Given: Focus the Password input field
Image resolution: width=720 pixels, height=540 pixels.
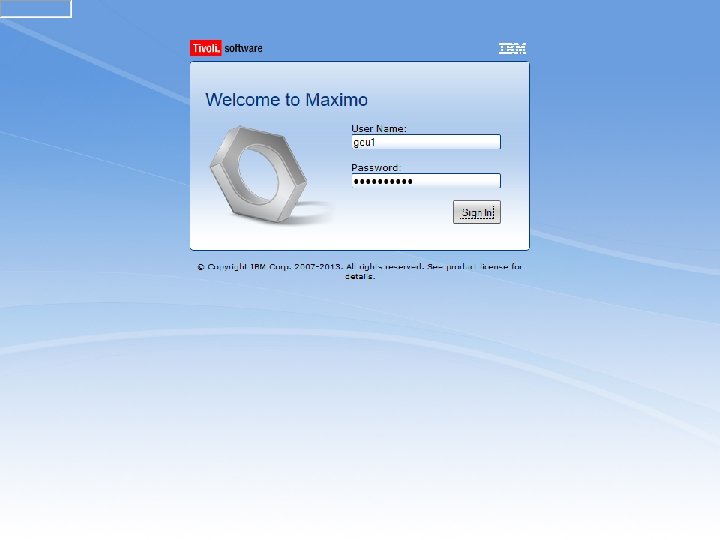Looking at the screenshot, I should click(426, 181).
